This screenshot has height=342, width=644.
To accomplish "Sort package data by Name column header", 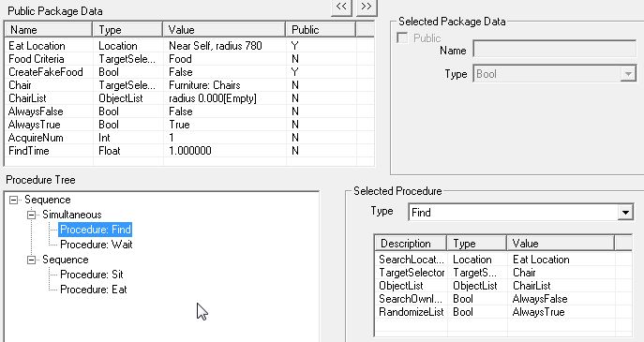I will pyautogui.click(x=48, y=30).
